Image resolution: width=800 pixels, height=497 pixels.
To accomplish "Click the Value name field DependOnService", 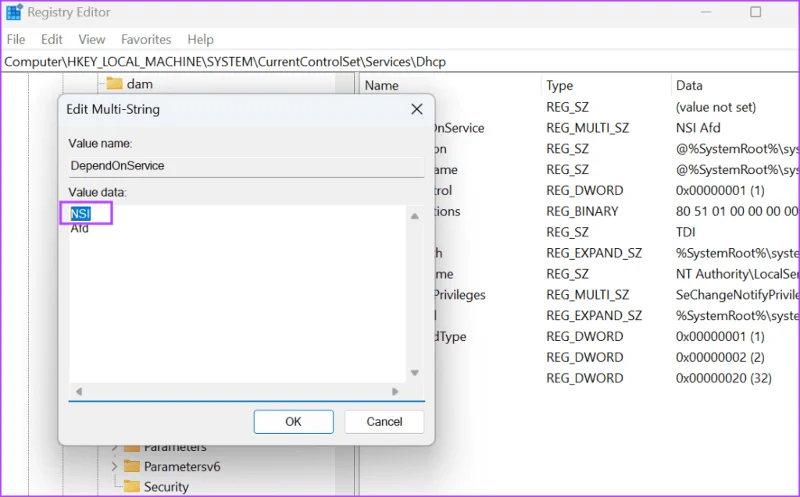I will [x=246, y=166].
